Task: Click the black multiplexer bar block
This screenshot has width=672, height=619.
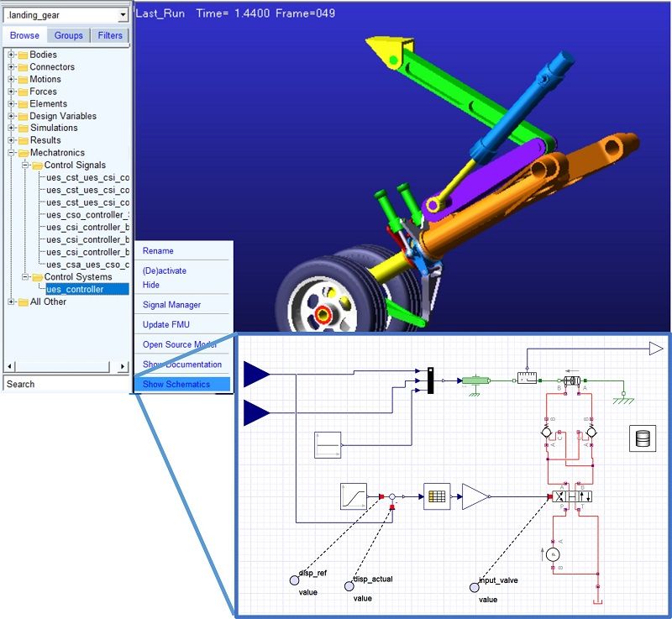Action: tap(431, 380)
